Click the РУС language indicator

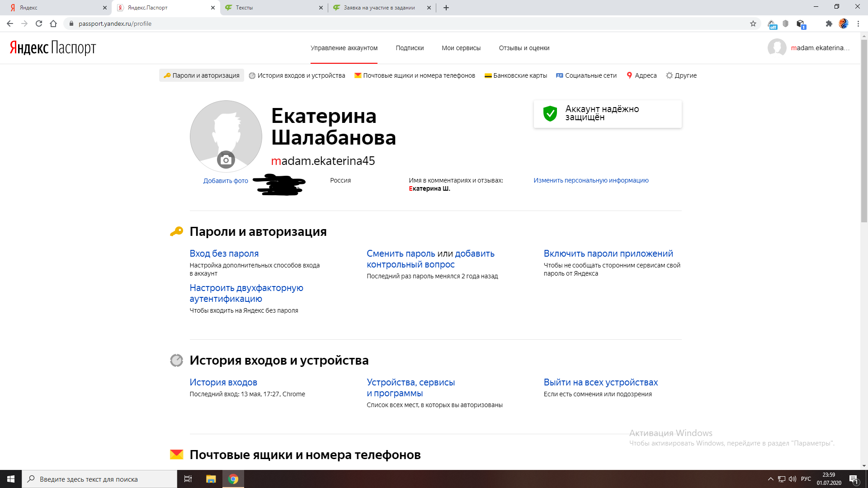(806, 479)
